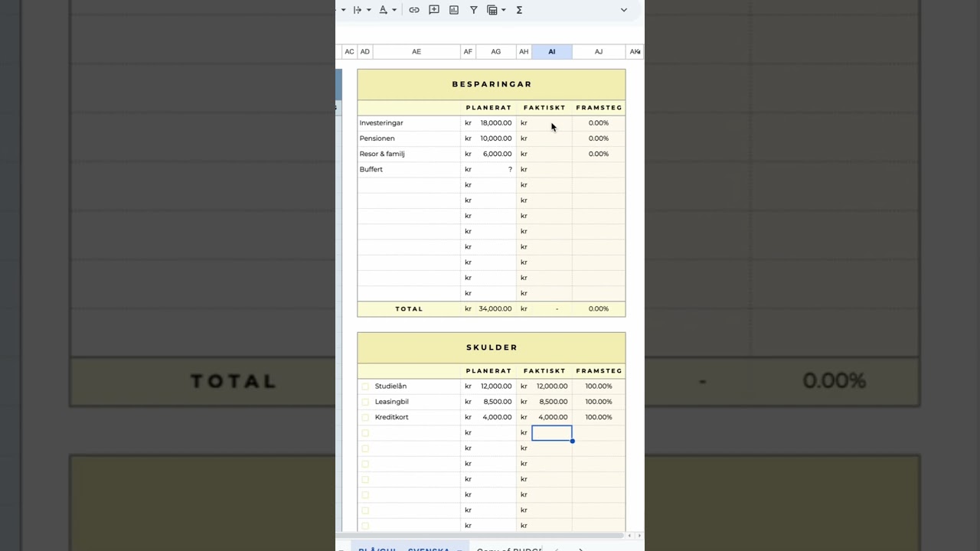The image size is (980, 551).
Task: Click the Studielån debt label
Action: 390,386
